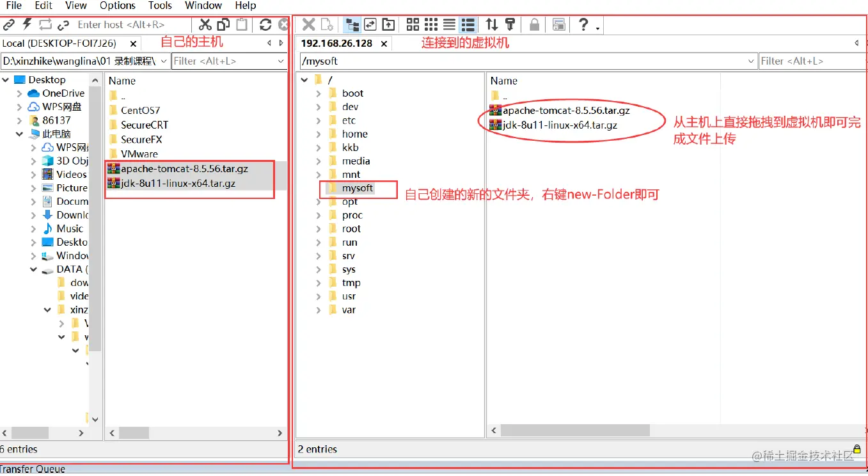Click the Synchronized Browsing icon
Screen dimensions: 868x476
coord(370,24)
